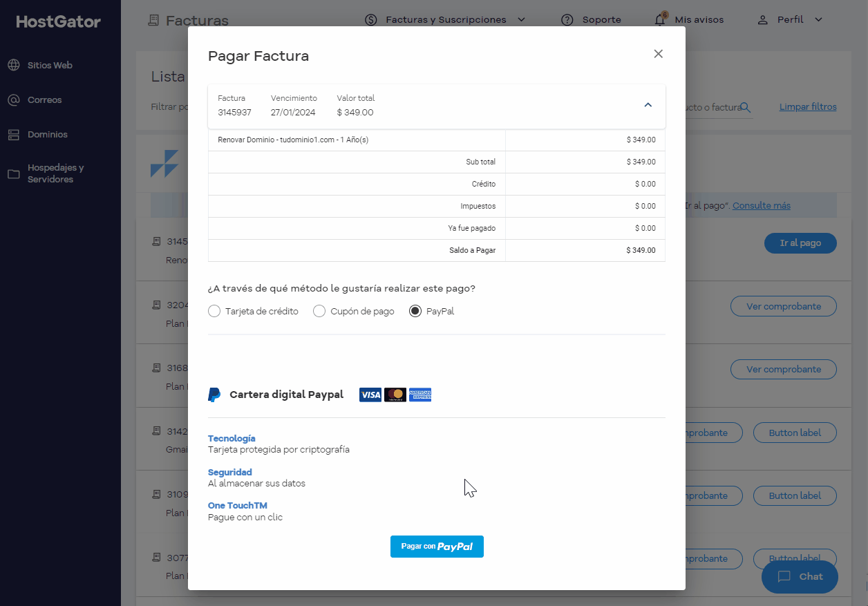This screenshot has width=868, height=606.
Task: Click the American Express logo
Action: (x=420, y=395)
